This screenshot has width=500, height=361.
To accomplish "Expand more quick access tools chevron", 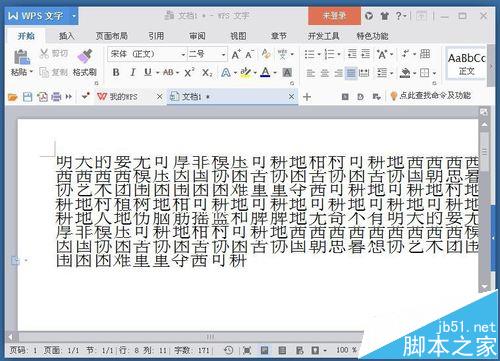I will [69, 97].
